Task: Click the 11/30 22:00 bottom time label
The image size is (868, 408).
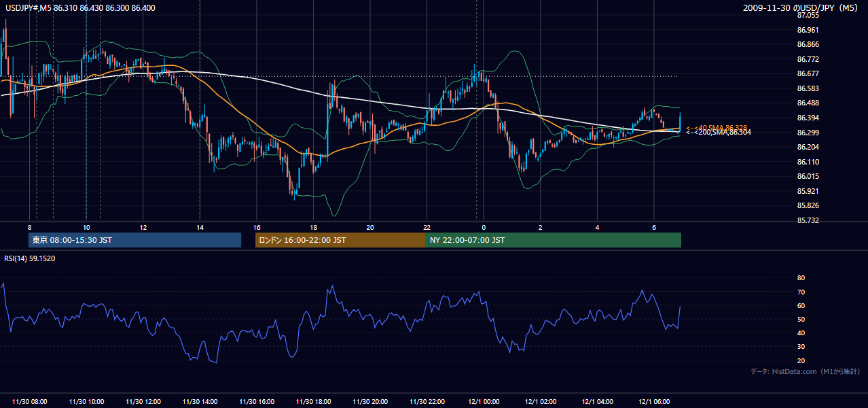Action: tap(427, 402)
